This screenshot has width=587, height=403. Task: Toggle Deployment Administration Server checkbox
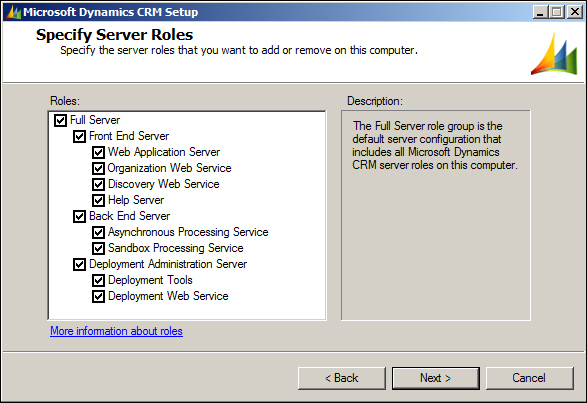pos(79,264)
